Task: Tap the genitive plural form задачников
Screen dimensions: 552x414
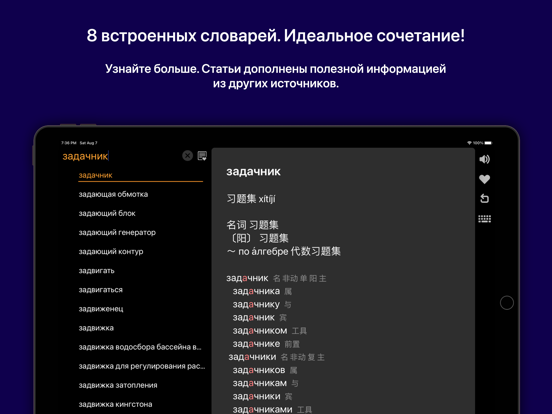Action: (x=259, y=370)
